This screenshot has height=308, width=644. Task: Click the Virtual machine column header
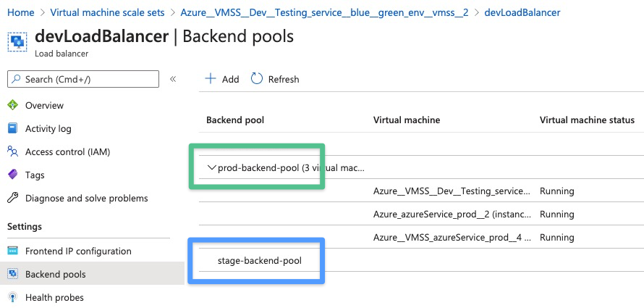(407, 120)
